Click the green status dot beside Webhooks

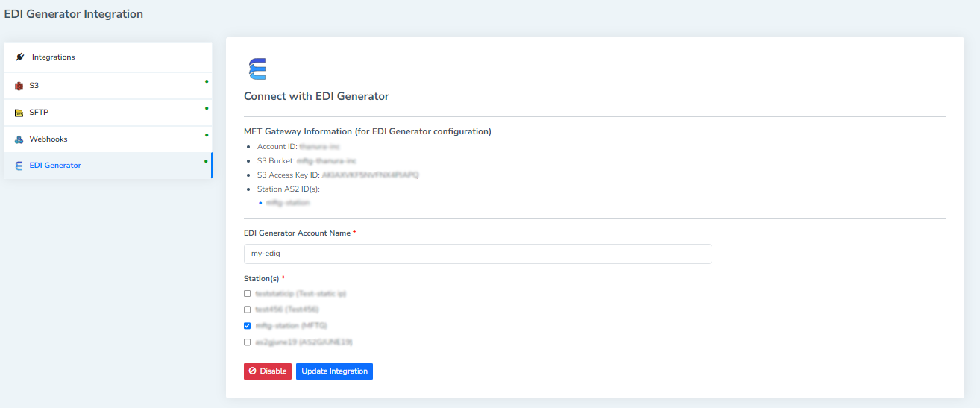pyautogui.click(x=207, y=134)
